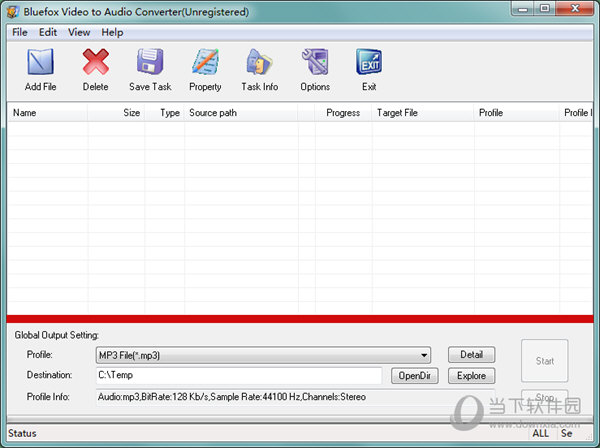Click the Source path column header
The width and height of the screenshot is (600, 448).
(x=241, y=112)
